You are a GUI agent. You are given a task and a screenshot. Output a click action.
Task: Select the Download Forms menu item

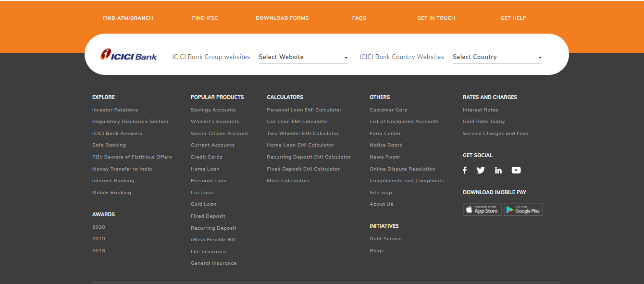pos(282,18)
